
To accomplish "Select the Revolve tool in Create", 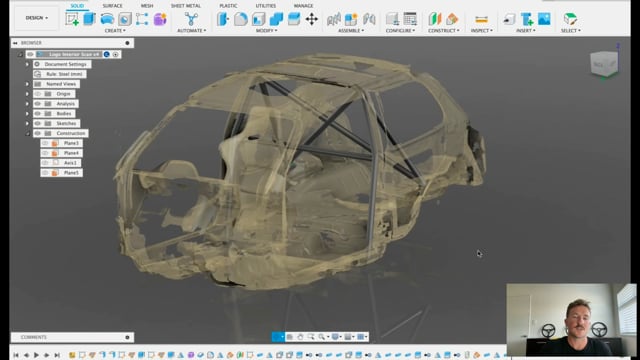I will [107, 19].
